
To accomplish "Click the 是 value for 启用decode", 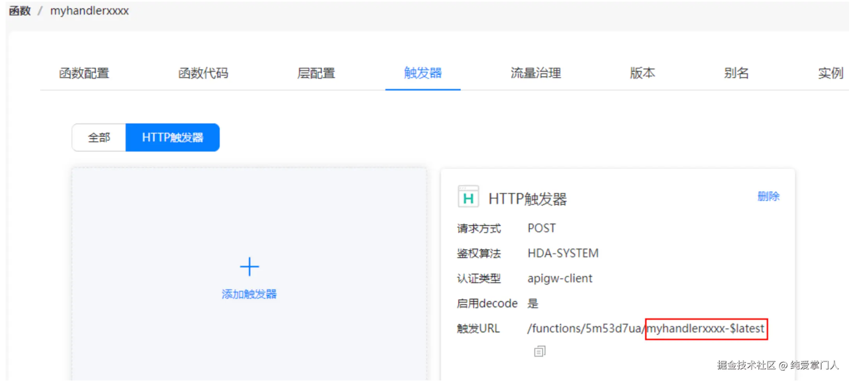I will [533, 304].
